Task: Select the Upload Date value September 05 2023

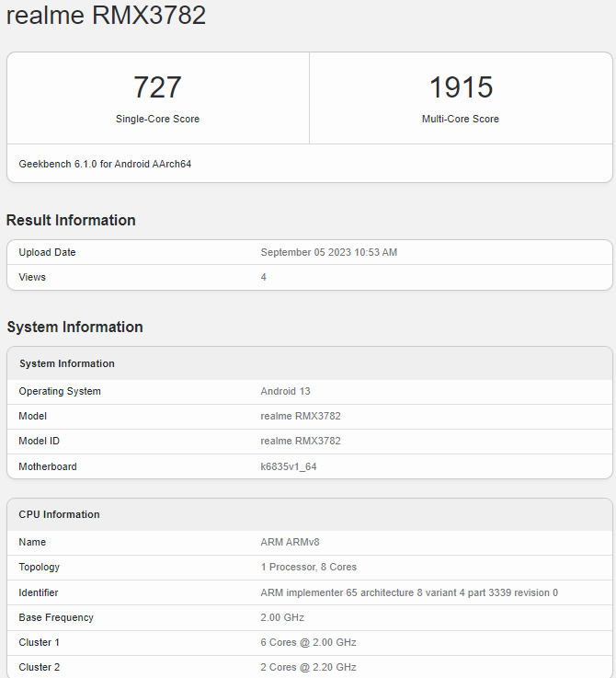Action: (x=328, y=252)
